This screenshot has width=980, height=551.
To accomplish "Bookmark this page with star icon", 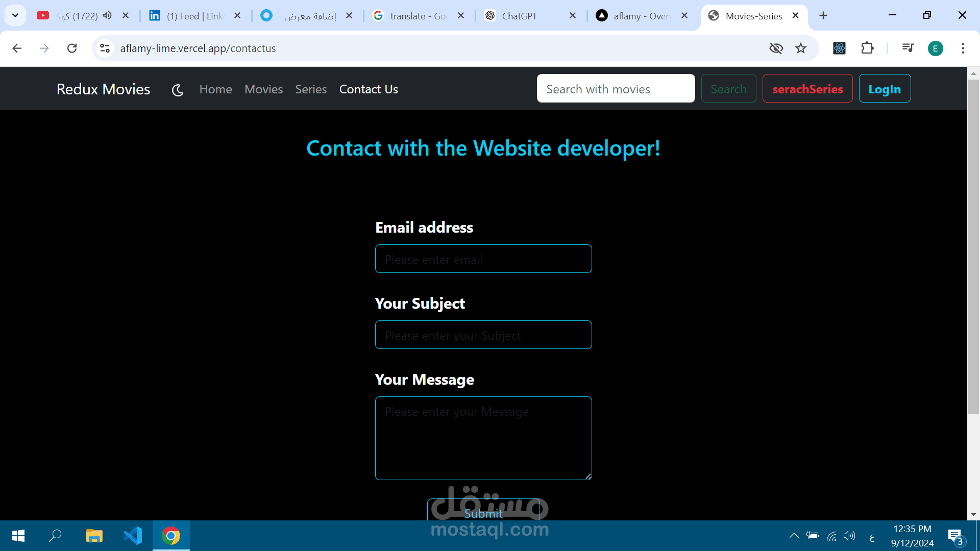I will [x=801, y=48].
